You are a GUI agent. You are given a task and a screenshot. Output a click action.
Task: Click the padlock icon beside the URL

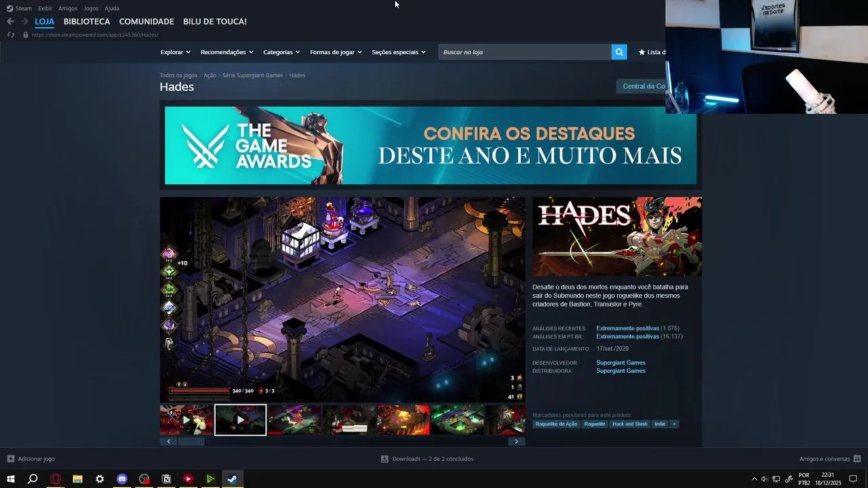coord(26,35)
